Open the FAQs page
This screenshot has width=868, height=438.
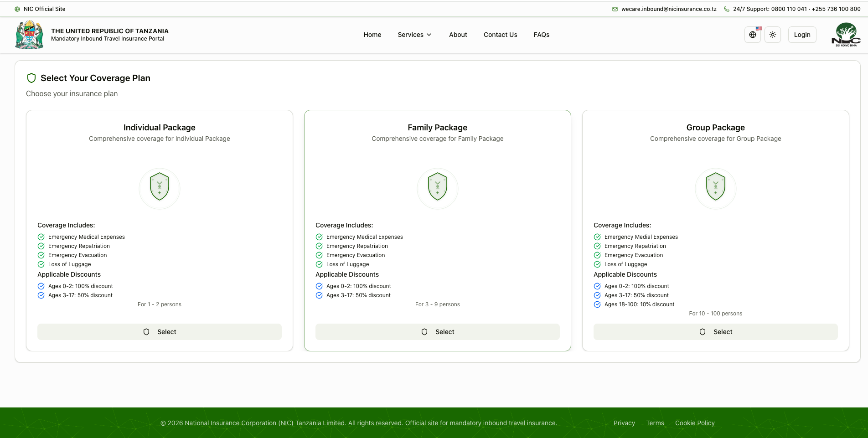542,35
